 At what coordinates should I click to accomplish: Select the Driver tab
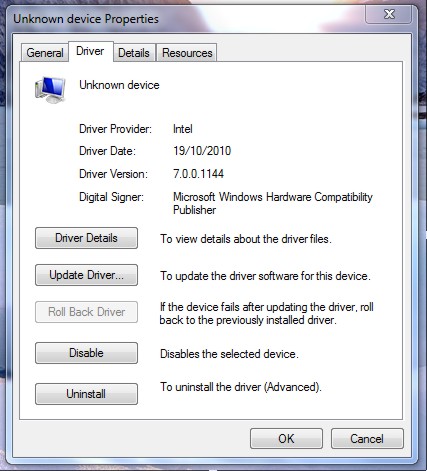(x=90, y=51)
